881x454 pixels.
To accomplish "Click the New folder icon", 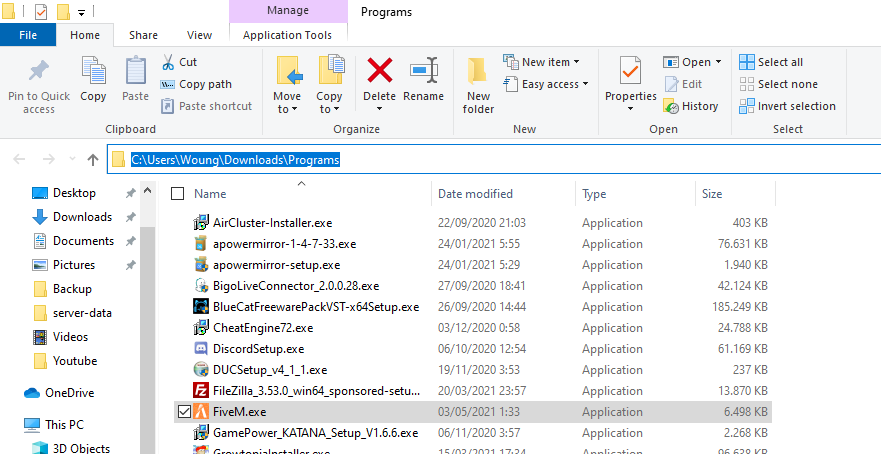I will coord(478,72).
